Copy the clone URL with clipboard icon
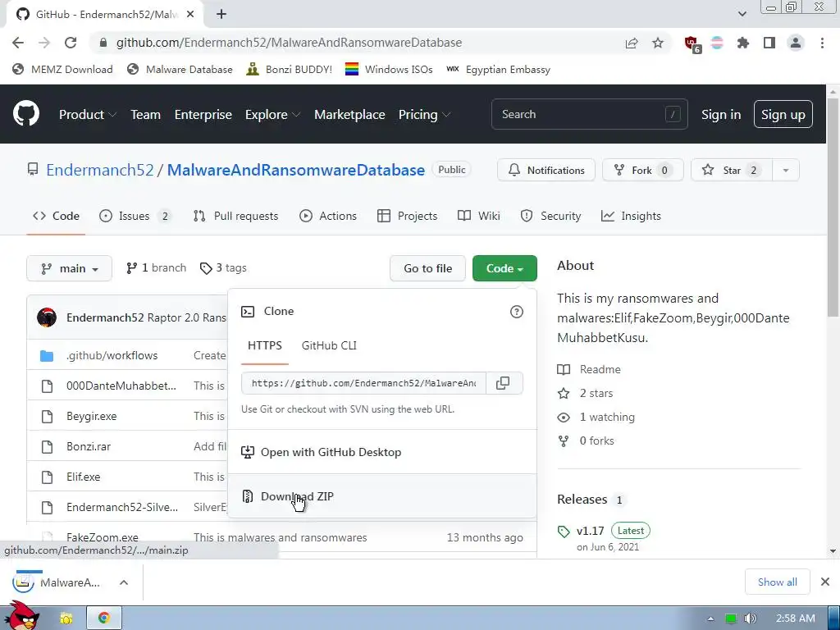This screenshot has width=840, height=630. (503, 383)
